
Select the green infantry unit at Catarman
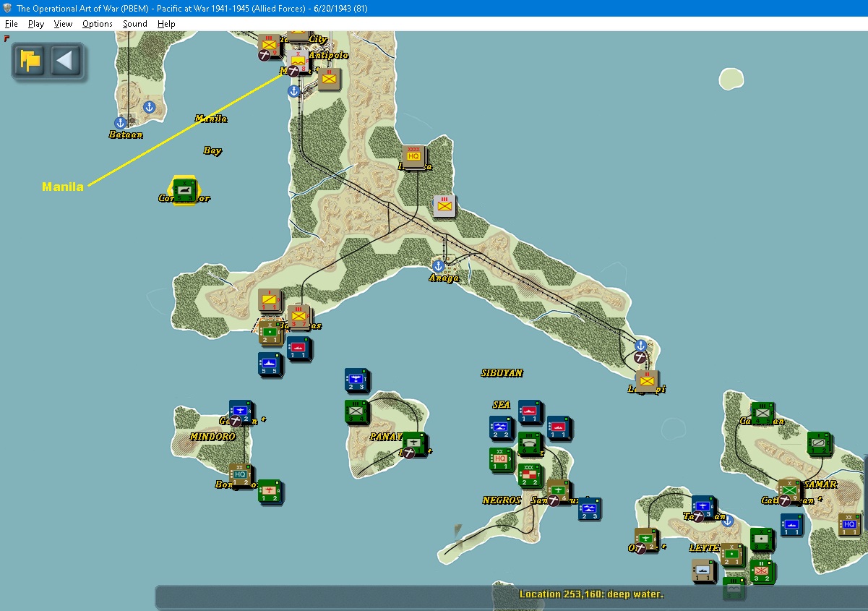(762, 413)
